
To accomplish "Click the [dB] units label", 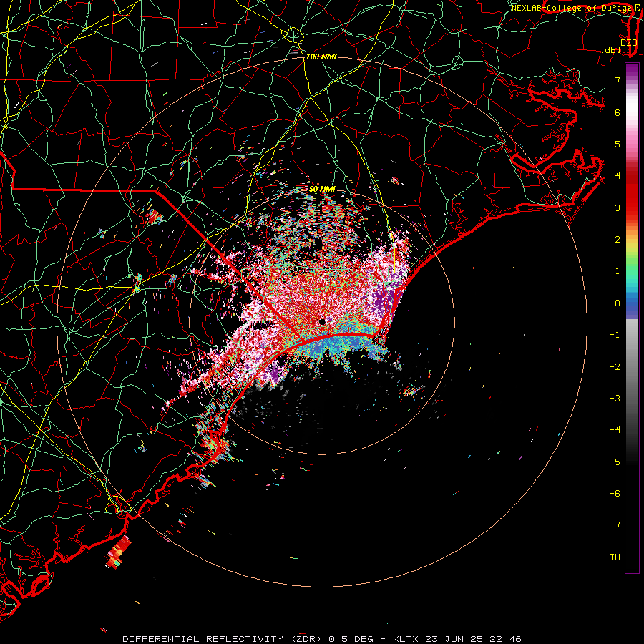I will click(611, 49).
